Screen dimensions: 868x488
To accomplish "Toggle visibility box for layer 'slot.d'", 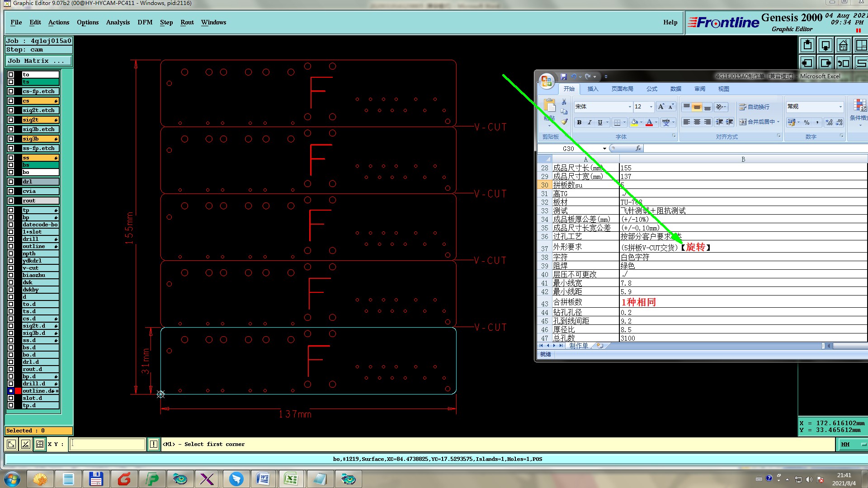I will 11,398.
